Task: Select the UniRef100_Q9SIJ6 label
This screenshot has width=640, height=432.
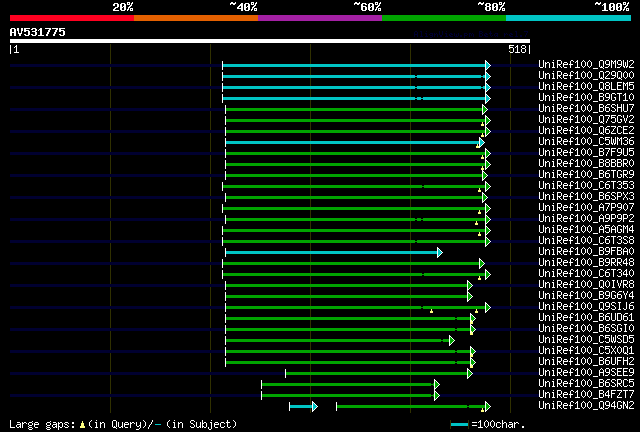Action: tap(586, 307)
